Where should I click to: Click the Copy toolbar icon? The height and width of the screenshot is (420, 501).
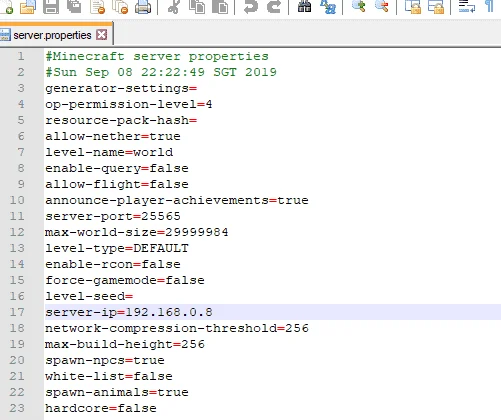click(197, 6)
